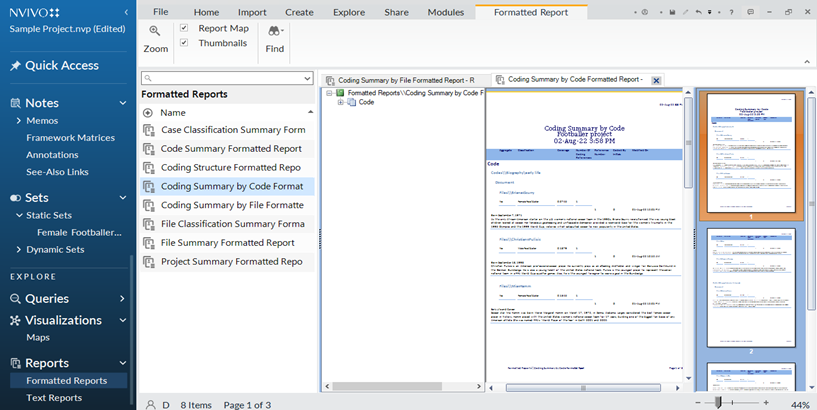Image resolution: width=817 pixels, height=410 pixels.
Task: Open the Explore ribbon tab
Action: coord(347,12)
